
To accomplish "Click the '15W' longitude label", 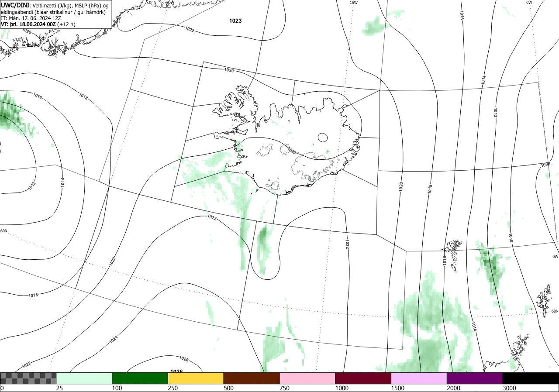I will pos(353,3).
